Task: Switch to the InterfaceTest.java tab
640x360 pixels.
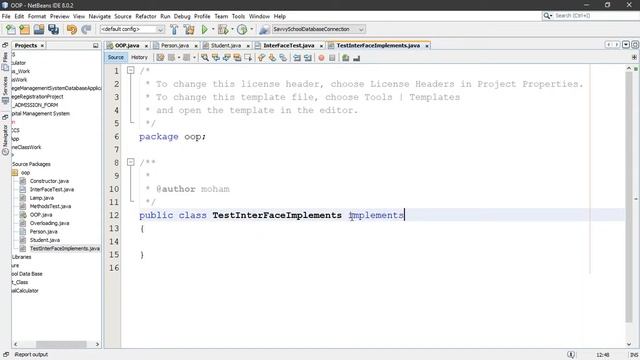Action: [x=289, y=45]
